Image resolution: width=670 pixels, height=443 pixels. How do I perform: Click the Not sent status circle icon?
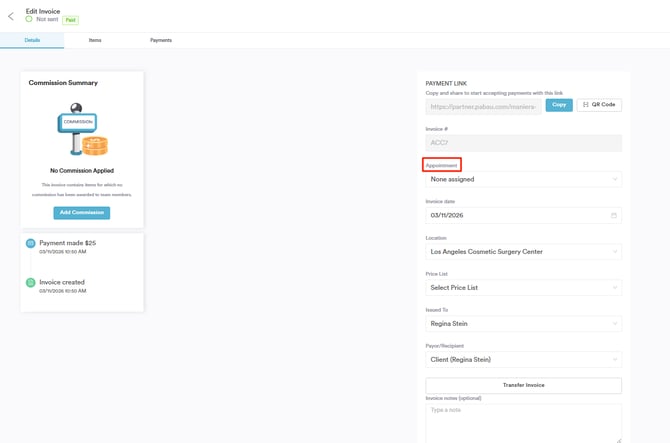pyautogui.click(x=29, y=19)
